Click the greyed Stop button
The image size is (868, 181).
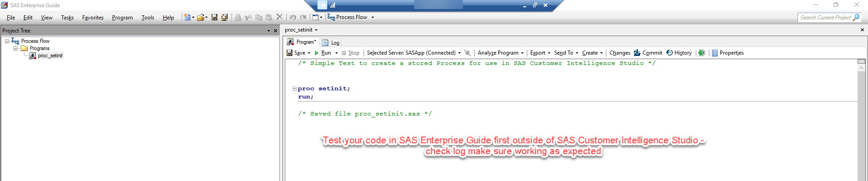point(350,53)
